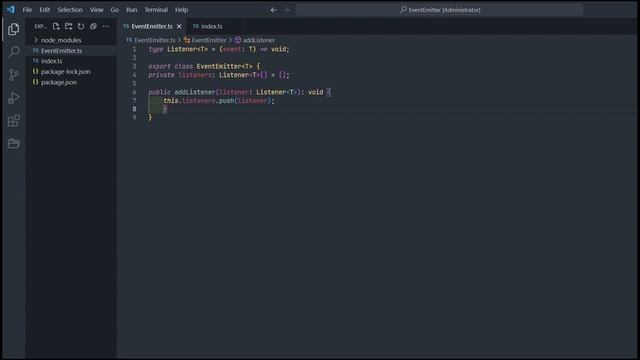Open the Extensions view
Viewport: 640px width, 360px height.
click(13, 121)
